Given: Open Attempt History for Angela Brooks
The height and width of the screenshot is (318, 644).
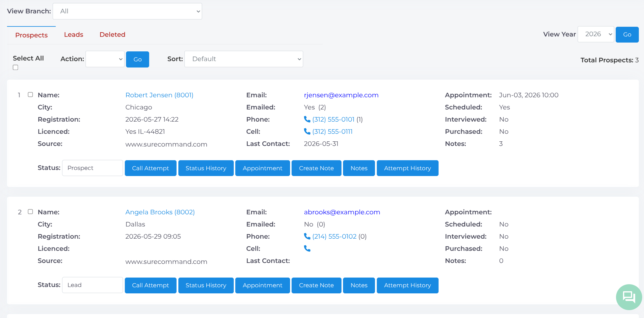Looking at the screenshot, I should pyautogui.click(x=408, y=285).
